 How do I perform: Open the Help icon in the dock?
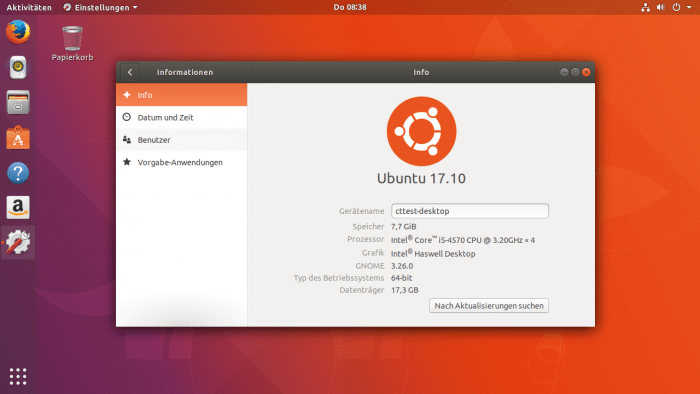click(18, 173)
